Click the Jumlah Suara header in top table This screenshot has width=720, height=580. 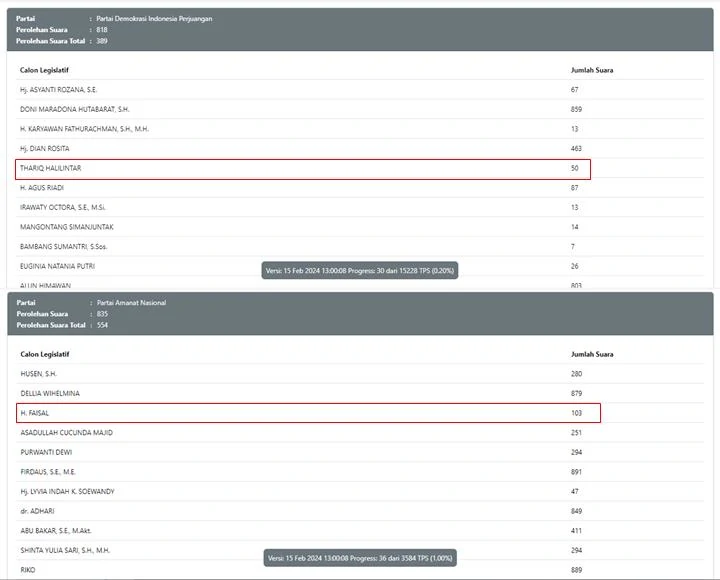592,70
